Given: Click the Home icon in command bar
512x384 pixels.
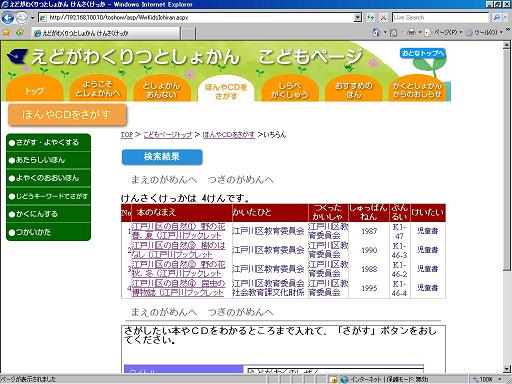Looking at the screenshot, I should (x=376, y=32).
